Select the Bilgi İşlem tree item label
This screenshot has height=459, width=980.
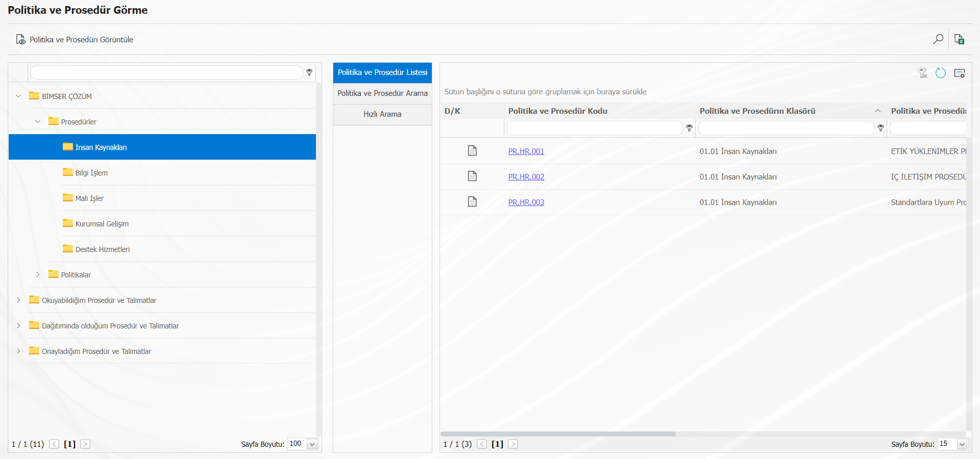click(x=91, y=173)
